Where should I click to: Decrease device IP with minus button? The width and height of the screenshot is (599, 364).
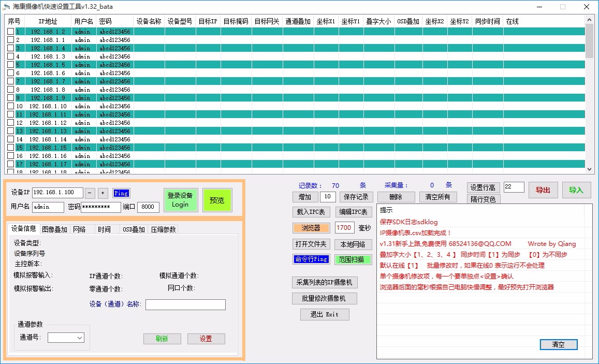tap(90, 193)
